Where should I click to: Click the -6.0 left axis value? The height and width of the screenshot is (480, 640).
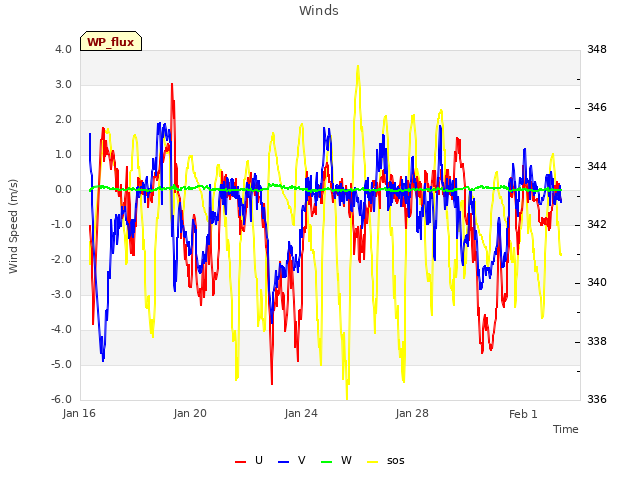61,399
